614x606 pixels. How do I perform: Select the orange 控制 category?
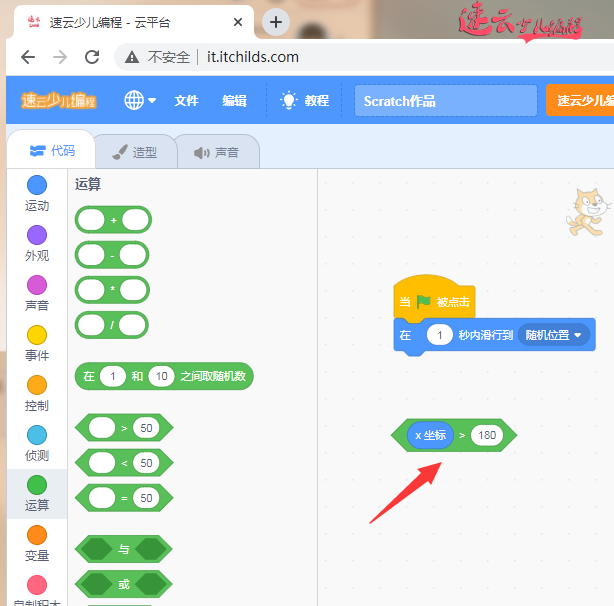pyautogui.click(x=37, y=394)
